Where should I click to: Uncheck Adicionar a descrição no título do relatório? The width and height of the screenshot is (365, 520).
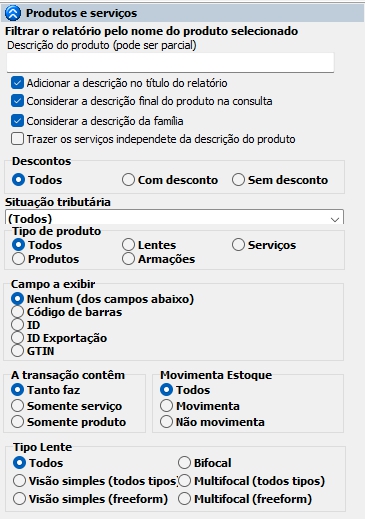click(17, 83)
